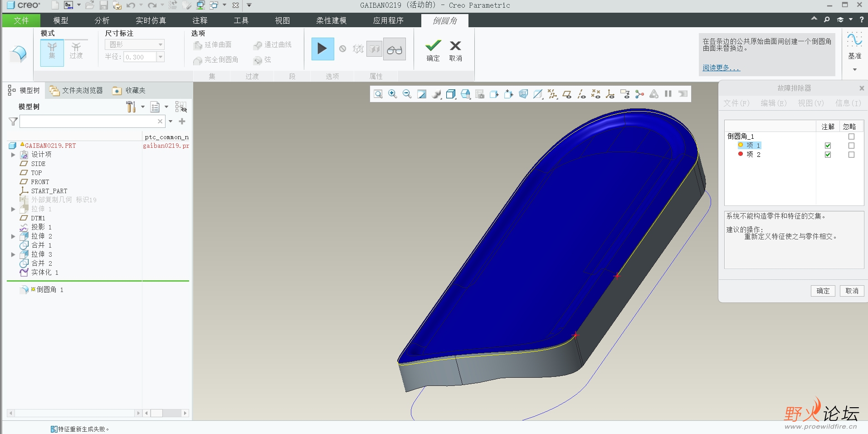Screen dimensions: 868x434
Task: Open the 阅读更多 link
Action: point(721,68)
